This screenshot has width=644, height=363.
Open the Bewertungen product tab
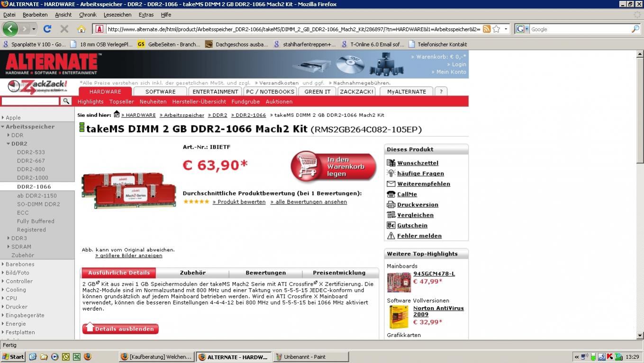(x=265, y=273)
